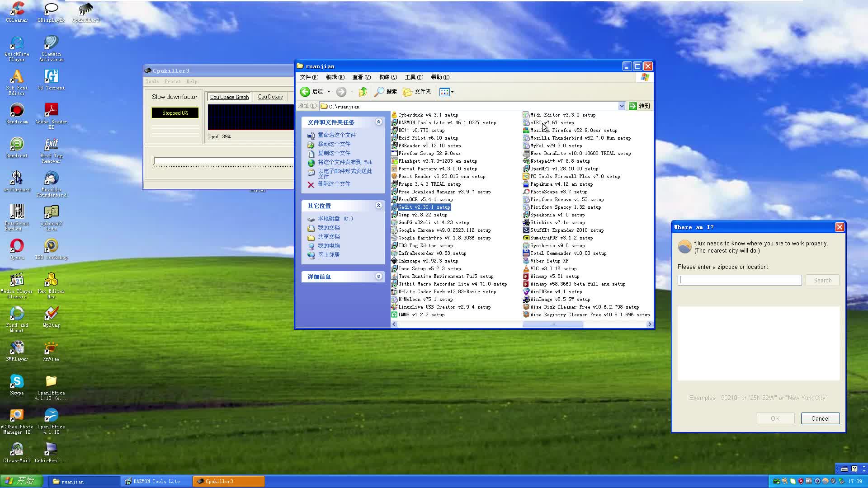This screenshot has width=868, height=488.
Task: Switch to the Cpu Details tab in Cpukiller3
Action: 270,96
